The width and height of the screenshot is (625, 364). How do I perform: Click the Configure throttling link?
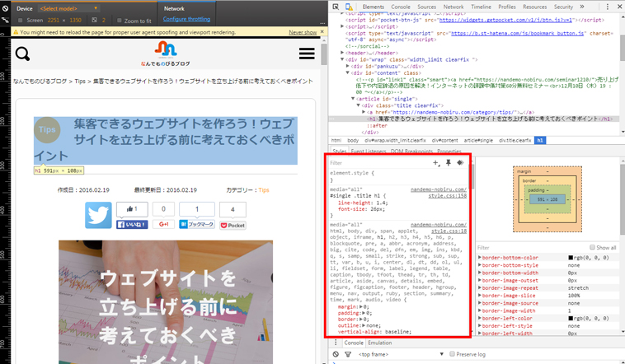point(186,19)
